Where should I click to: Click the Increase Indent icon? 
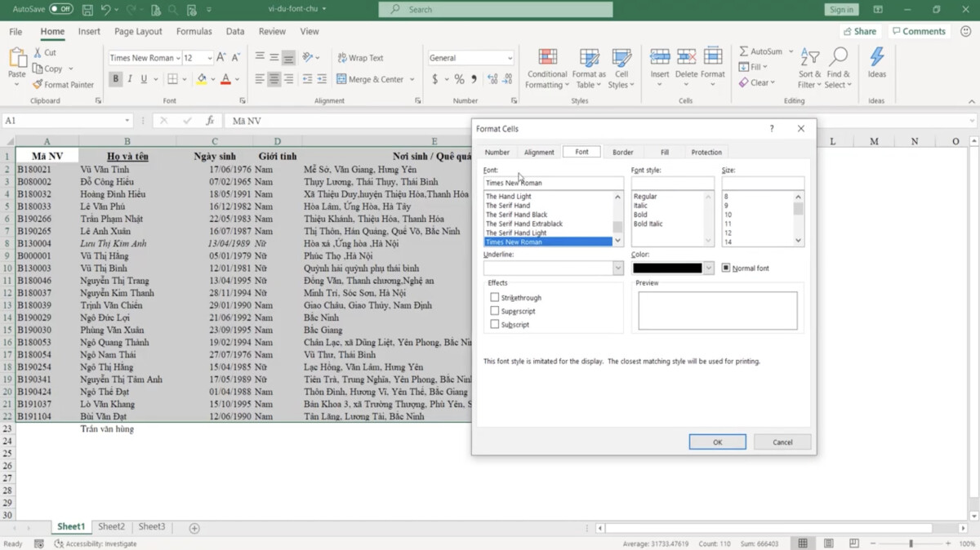coord(321,79)
